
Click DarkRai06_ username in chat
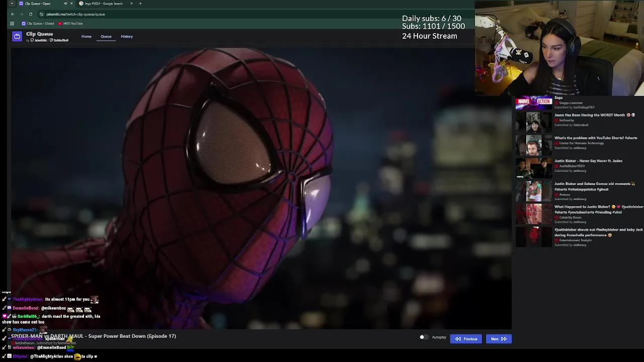[x=29, y=317]
